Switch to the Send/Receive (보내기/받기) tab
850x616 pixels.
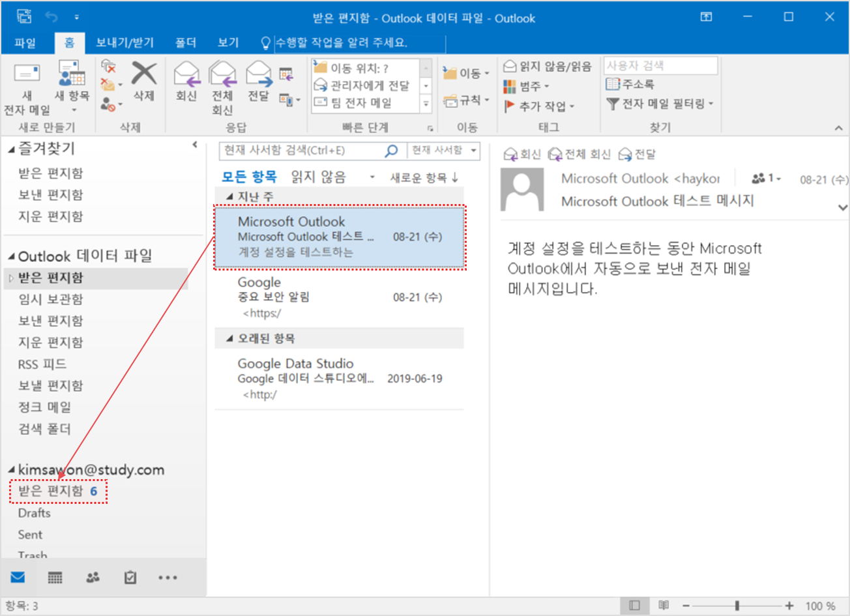125,43
